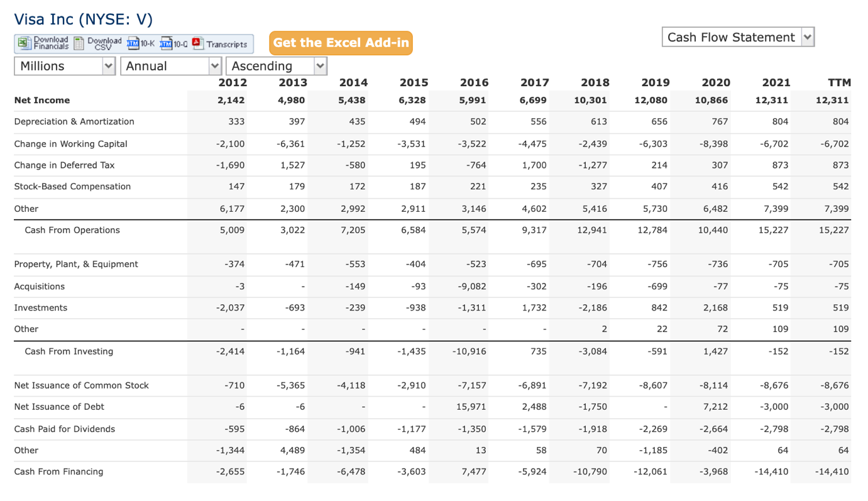The image size is (868, 501).
Task: Click the 2016 Cash From Investing value -10,916
Action: (x=469, y=351)
